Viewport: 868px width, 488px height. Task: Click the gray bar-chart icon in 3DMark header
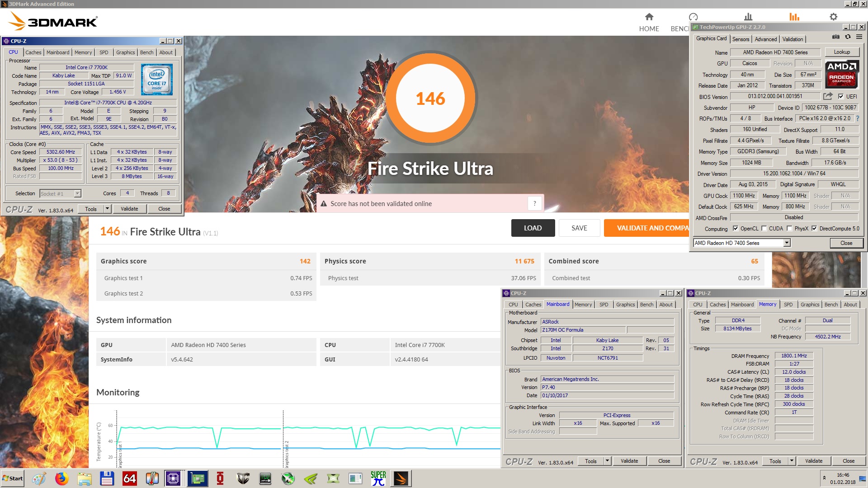[748, 17]
